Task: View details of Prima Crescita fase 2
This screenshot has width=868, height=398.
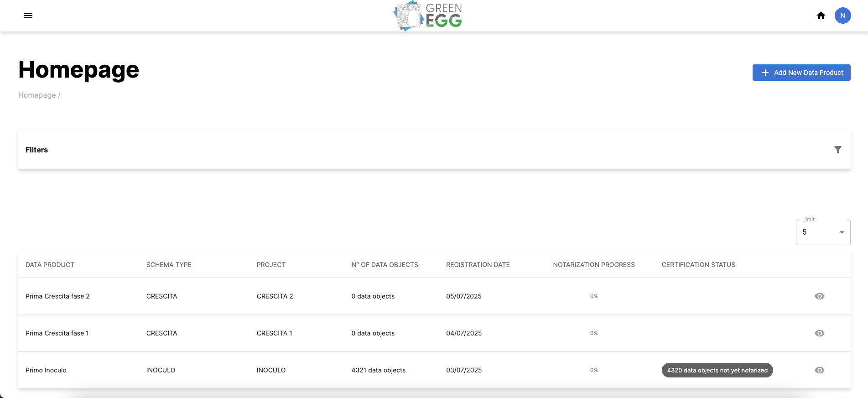Action: click(819, 296)
